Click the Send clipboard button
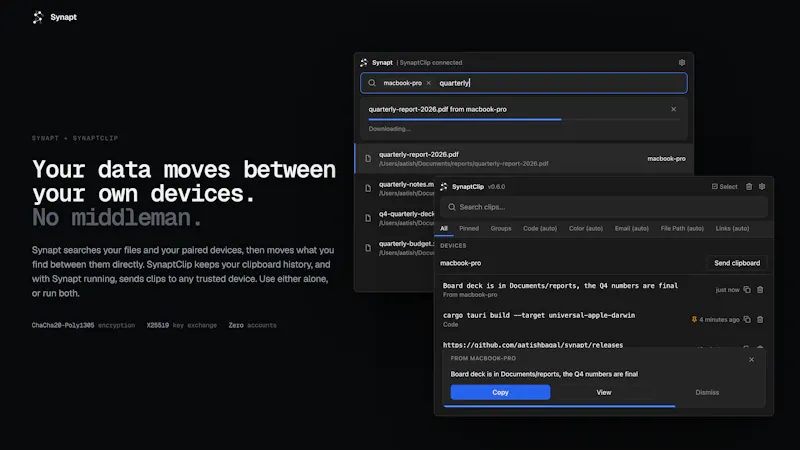Screen dimensions: 800x450 [x=737, y=263]
